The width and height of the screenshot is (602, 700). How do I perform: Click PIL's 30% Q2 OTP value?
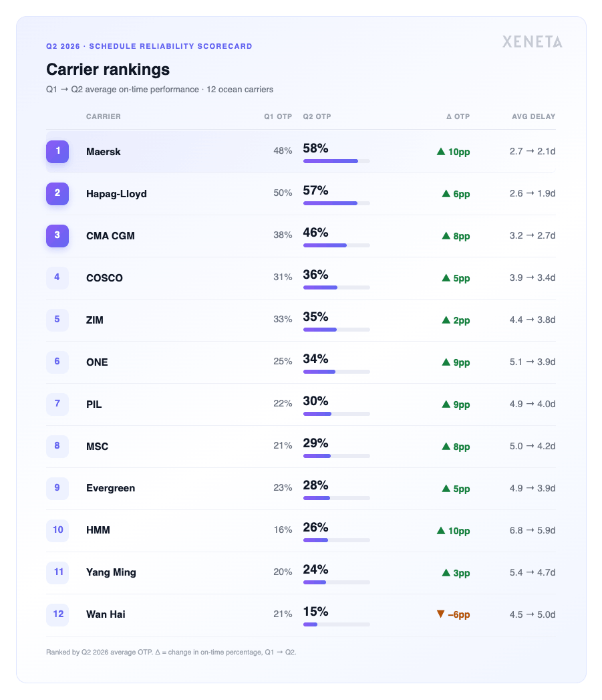click(315, 401)
